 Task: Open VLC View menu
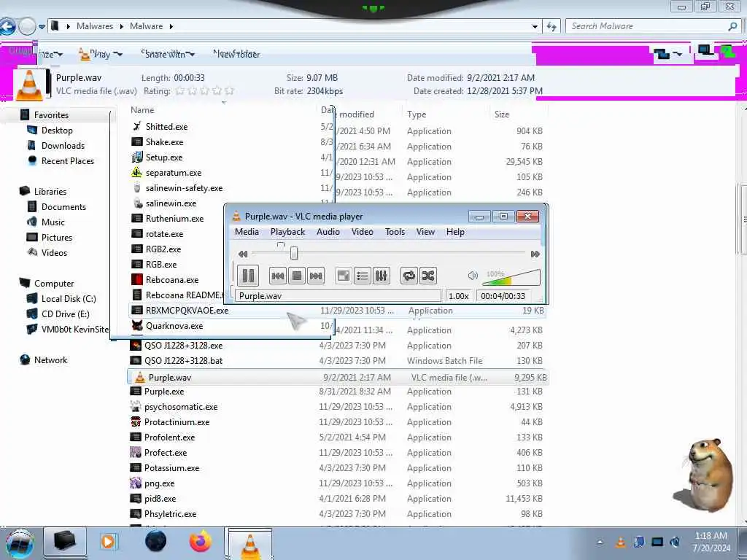coord(425,232)
